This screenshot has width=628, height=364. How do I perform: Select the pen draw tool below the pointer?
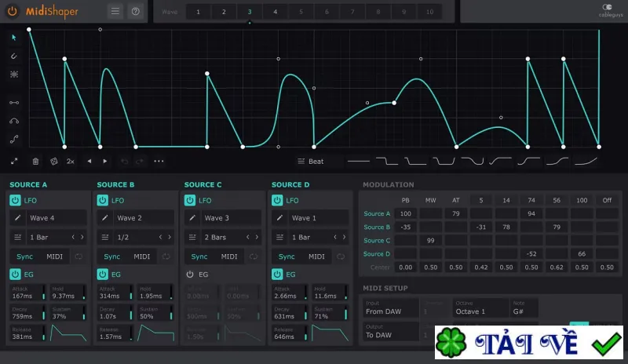click(x=14, y=56)
